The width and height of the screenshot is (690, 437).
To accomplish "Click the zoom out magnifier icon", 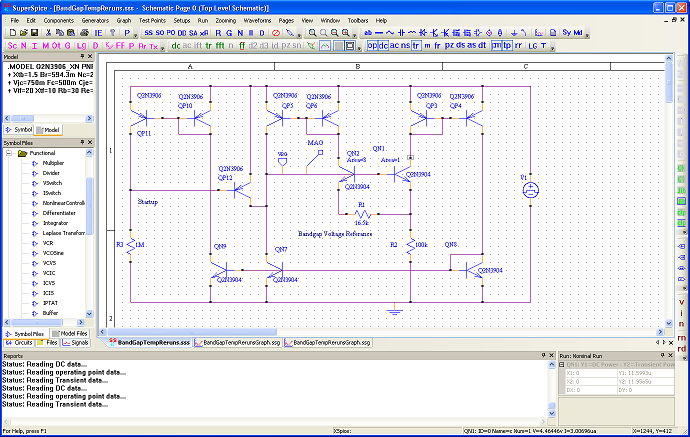I will tap(334, 33).
